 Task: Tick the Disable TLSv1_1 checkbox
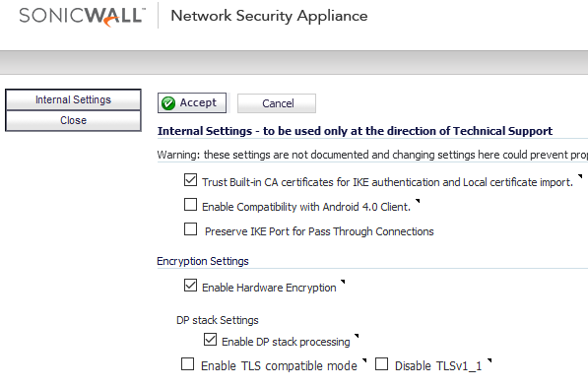click(382, 364)
